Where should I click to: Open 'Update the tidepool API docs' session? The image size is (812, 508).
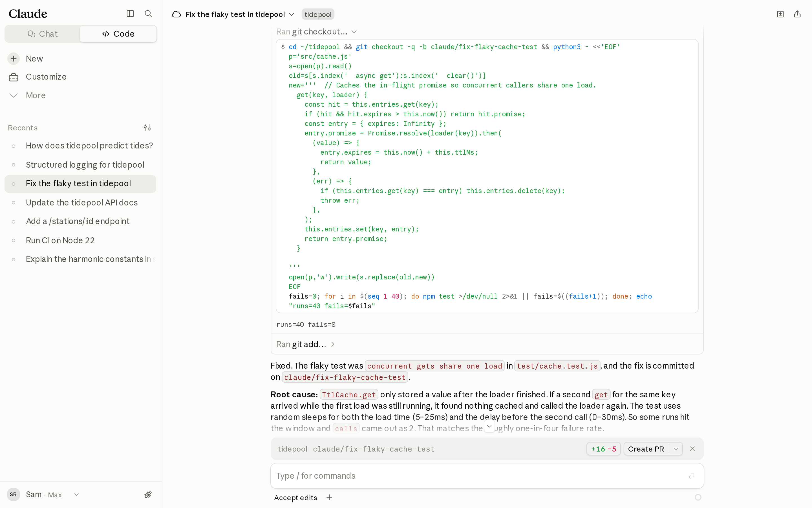click(x=81, y=203)
